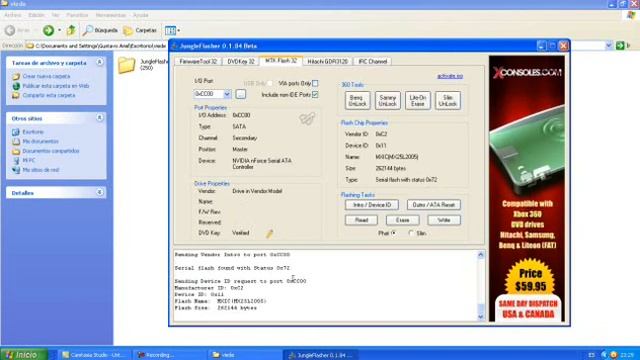640x360 pixels.
Task: Go up one folder level in Explorer
Action: (x=71, y=30)
